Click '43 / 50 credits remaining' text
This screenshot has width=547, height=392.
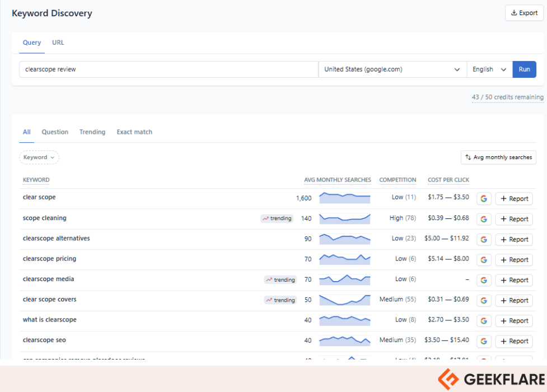pyautogui.click(x=508, y=97)
